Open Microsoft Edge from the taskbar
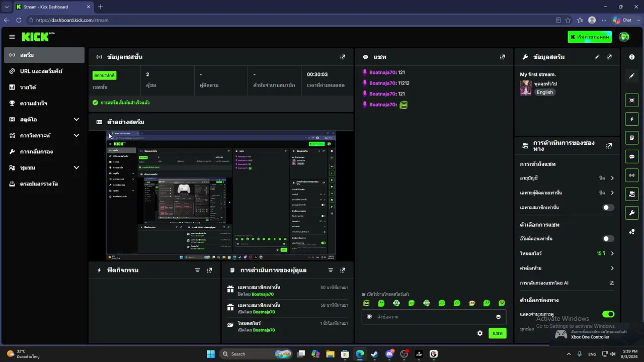Viewport: 644px width, 362px height. point(360,354)
